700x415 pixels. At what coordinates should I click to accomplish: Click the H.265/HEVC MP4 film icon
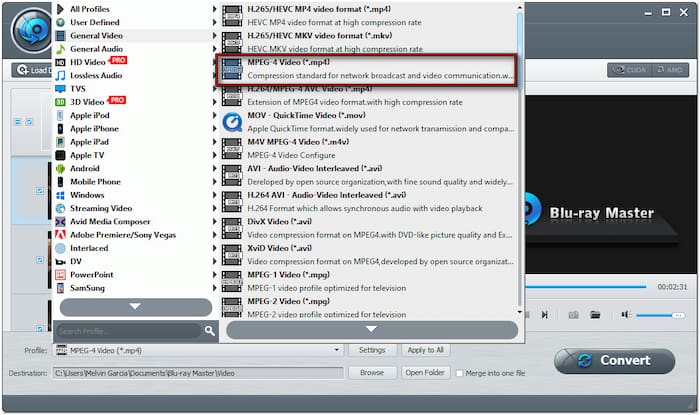coord(232,16)
